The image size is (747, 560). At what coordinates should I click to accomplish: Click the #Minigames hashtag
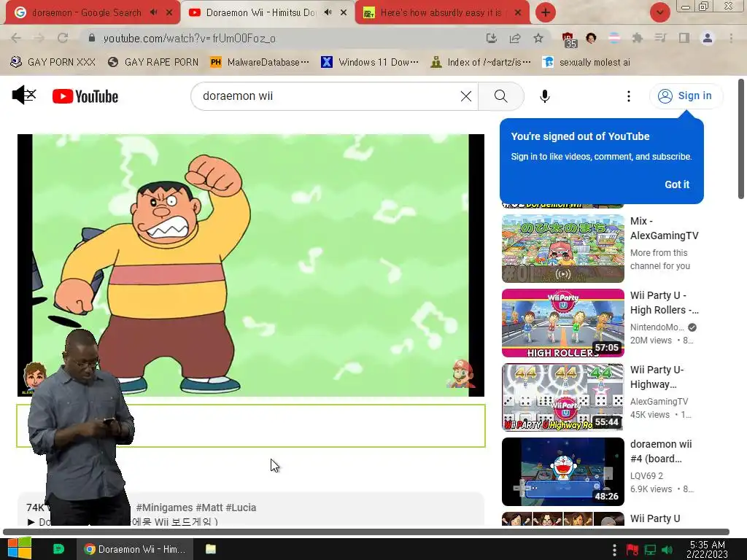[x=164, y=507]
